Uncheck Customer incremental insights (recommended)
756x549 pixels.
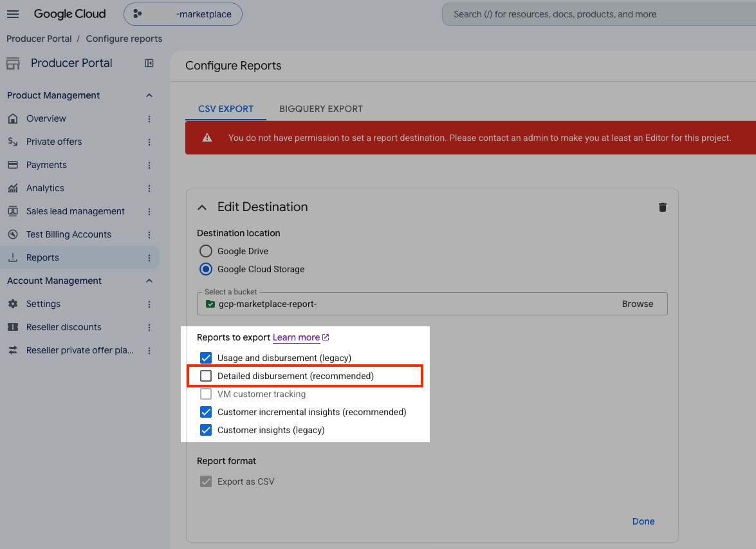[206, 412]
